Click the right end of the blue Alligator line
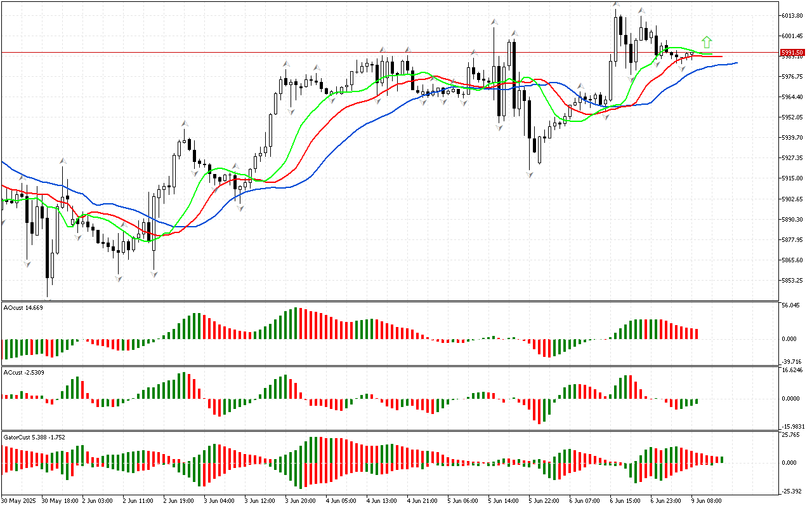This screenshot has width=812, height=508. coord(737,63)
